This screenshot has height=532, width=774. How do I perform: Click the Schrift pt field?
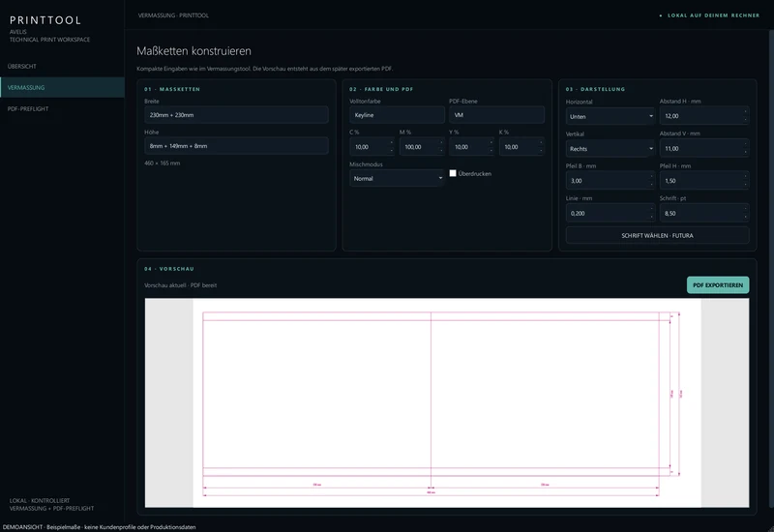click(x=704, y=213)
